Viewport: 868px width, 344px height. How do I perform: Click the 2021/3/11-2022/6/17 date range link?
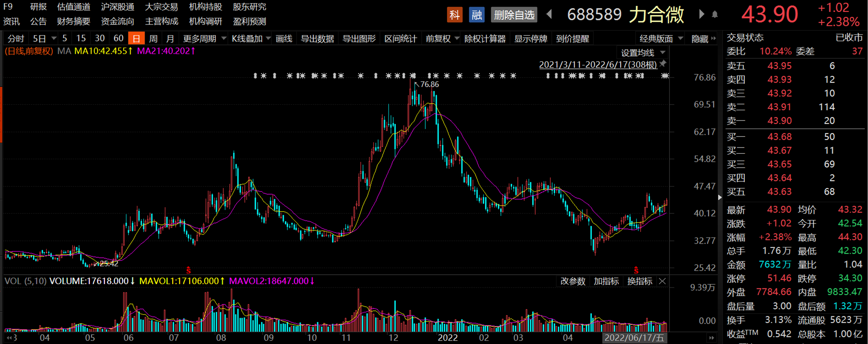pyautogui.click(x=598, y=64)
